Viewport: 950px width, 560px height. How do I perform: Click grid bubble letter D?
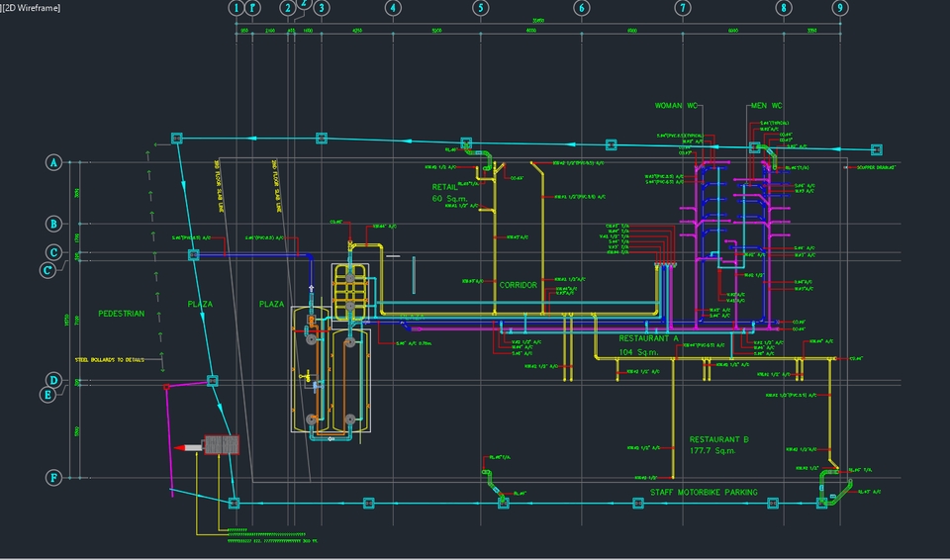pyautogui.click(x=54, y=380)
